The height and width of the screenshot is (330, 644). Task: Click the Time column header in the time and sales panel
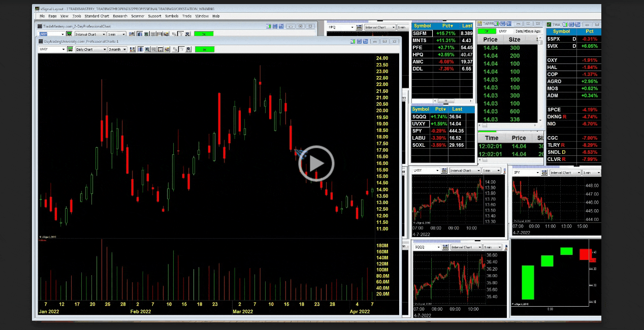492,138
